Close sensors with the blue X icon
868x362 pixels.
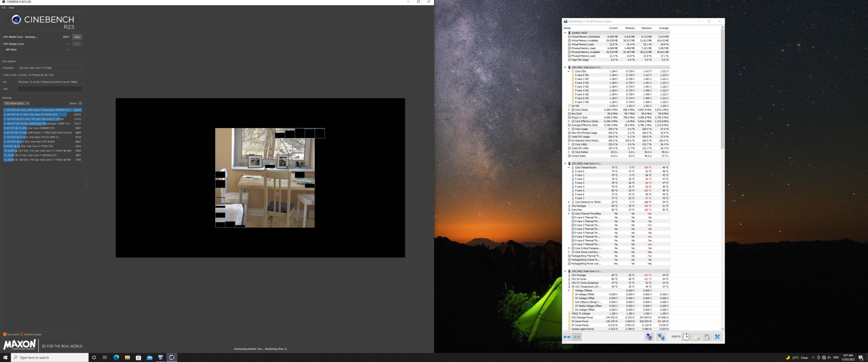(x=717, y=337)
